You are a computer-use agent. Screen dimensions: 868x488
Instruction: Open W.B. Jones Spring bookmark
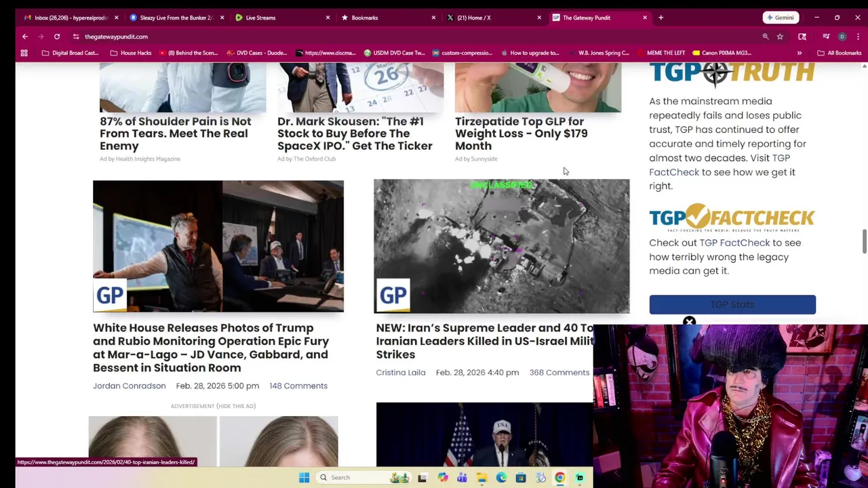599,53
